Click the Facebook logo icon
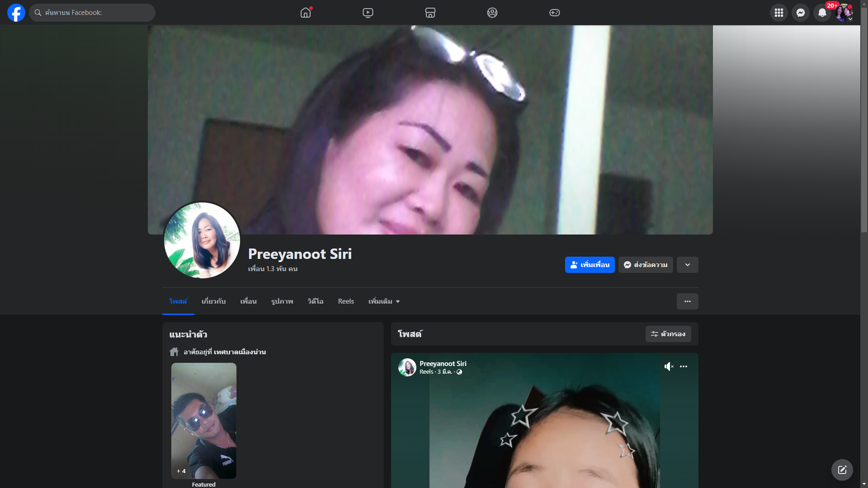The image size is (868, 488). pos(16,13)
